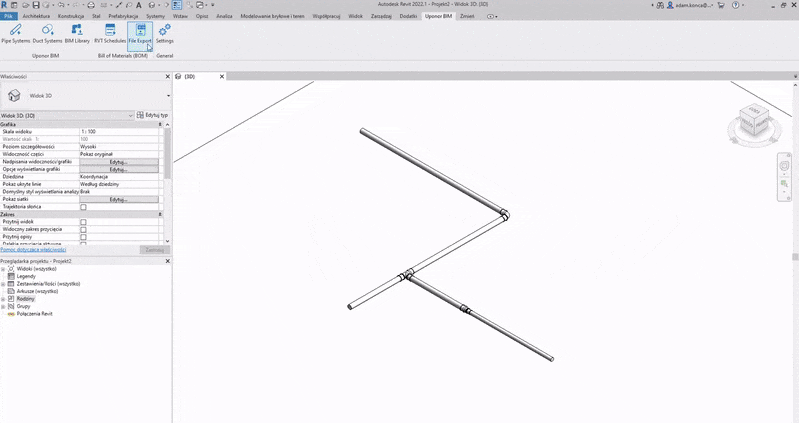Viewport: 799px width, 423px height.
Task: Click the Properties panel vertical scrollbar
Action: [x=167, y=153]
